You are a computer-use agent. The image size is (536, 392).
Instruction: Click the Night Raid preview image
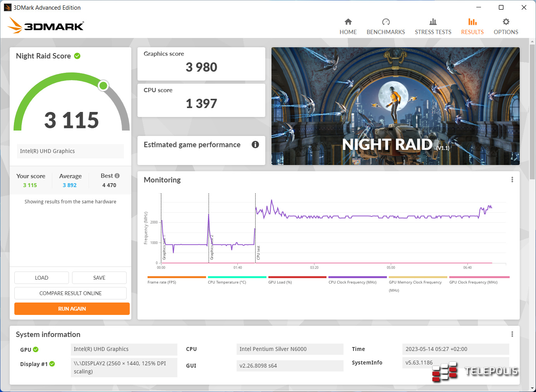[x=395, y=106]
